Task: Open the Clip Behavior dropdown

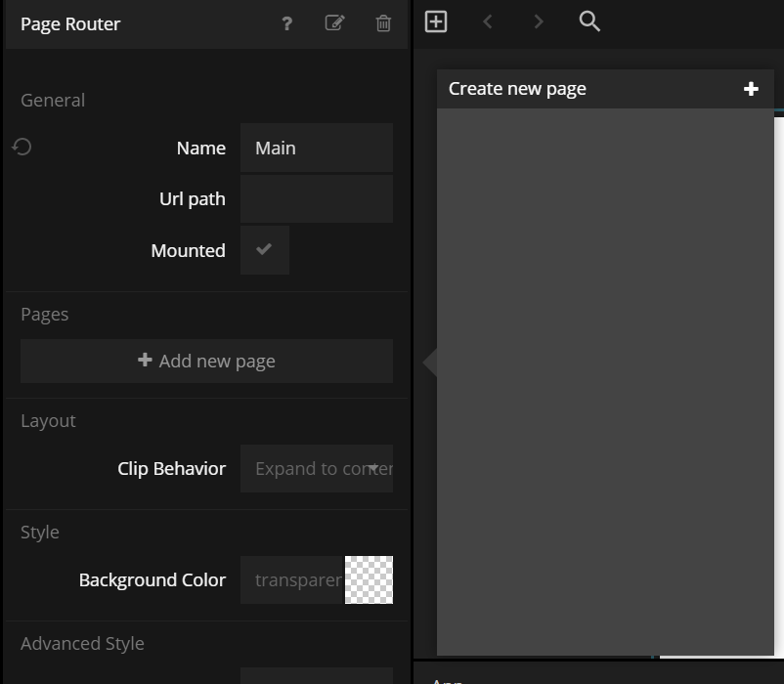Action: (x=316, y=469)
